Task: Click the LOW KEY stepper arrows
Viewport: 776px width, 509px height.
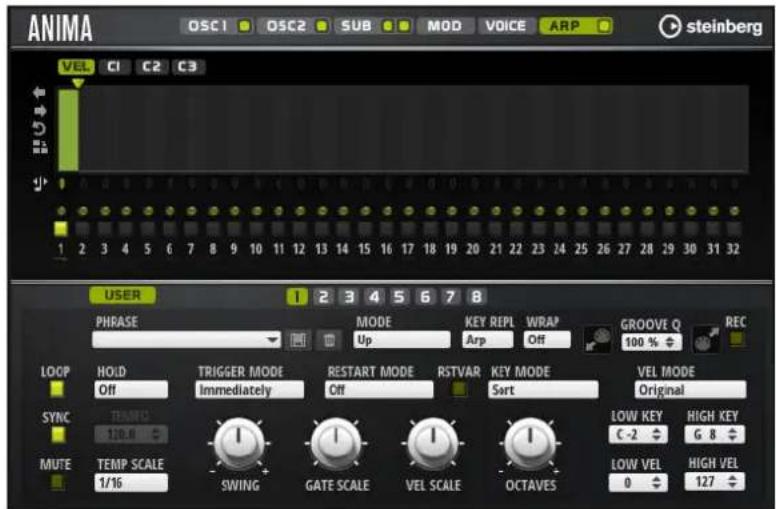Action: 656,435
